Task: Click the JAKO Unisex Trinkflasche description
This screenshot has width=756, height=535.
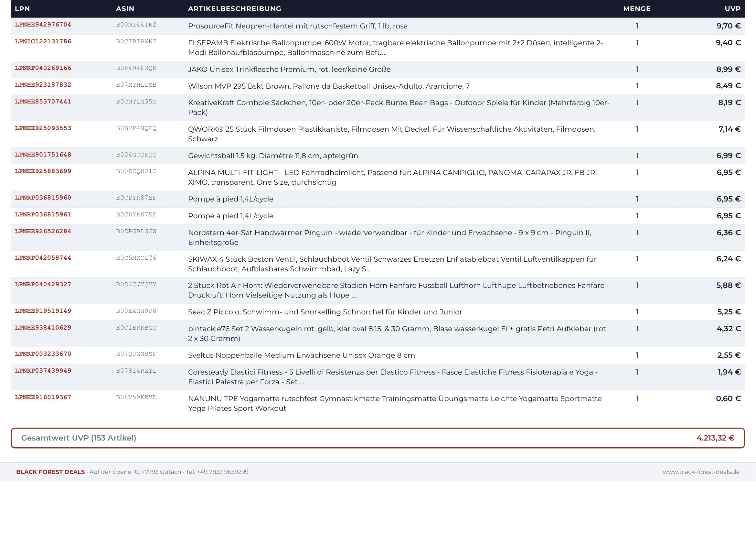Action: click(289, 70)
